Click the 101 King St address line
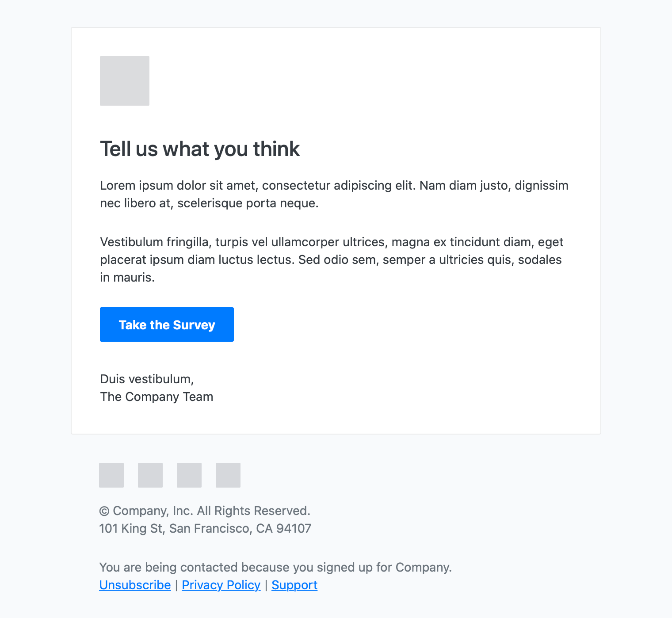This screenshot has width=672, height=618. (205, 528)
